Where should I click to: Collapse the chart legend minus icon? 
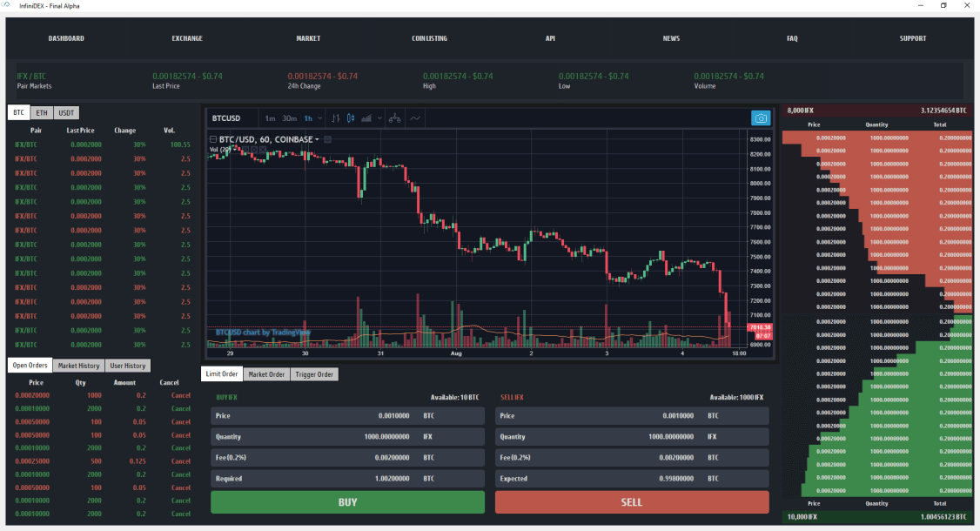[x=213, y=139]
